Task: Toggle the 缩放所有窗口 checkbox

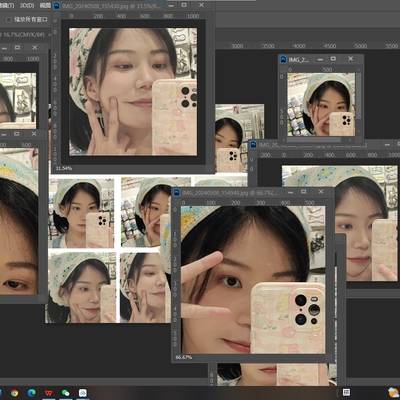Action: (x=9, y=20)
